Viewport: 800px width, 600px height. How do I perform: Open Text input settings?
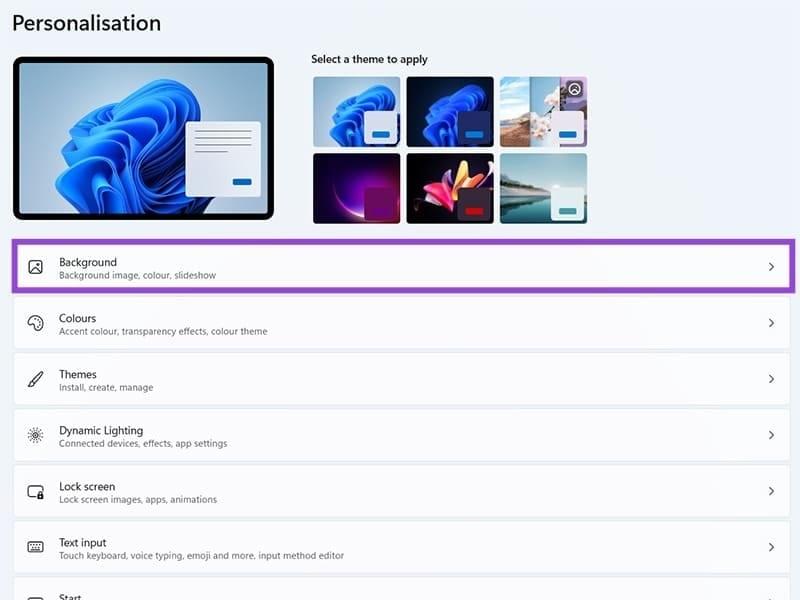coord(400,547)
